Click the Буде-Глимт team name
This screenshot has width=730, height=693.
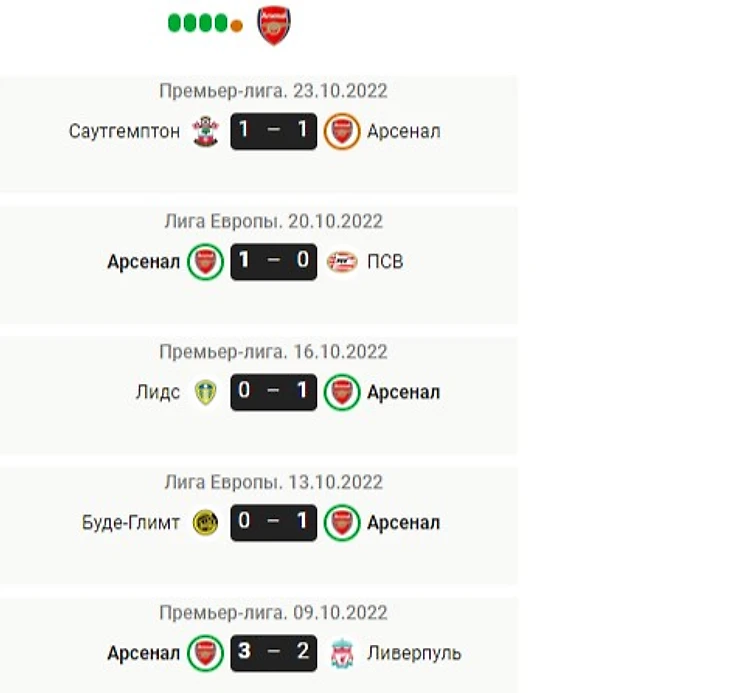(x=131, y=522)
